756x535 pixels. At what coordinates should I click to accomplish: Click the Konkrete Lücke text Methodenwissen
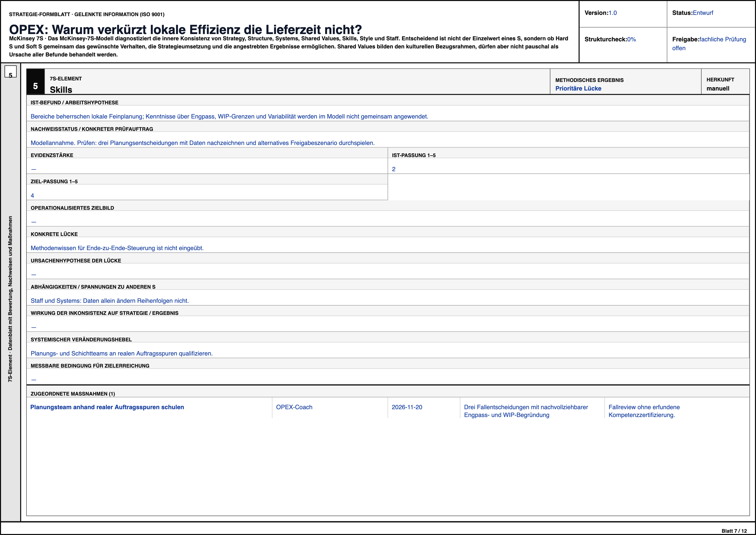(x=117, y=248)
